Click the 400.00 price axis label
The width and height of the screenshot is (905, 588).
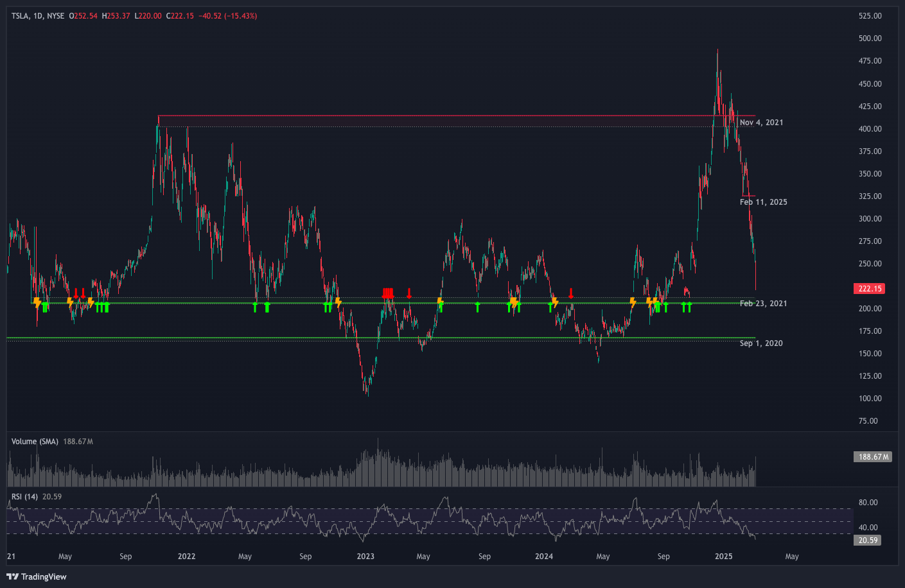[870, 129]
